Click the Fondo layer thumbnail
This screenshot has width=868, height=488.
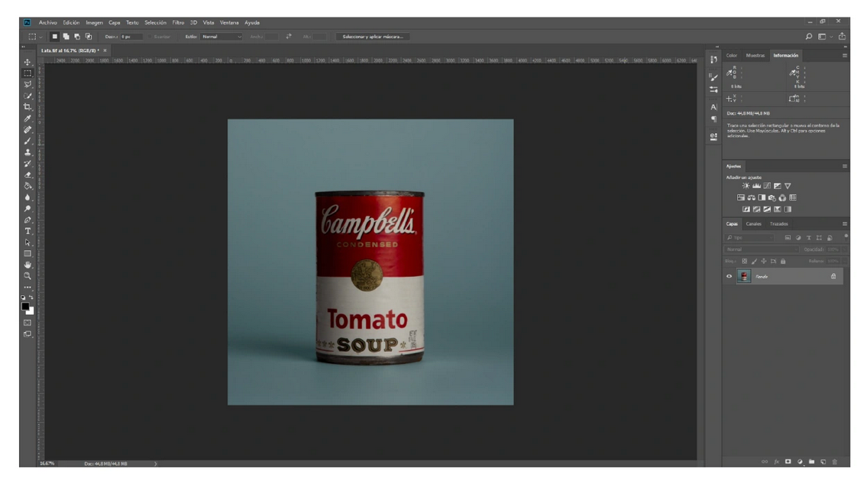pos(744,276)
